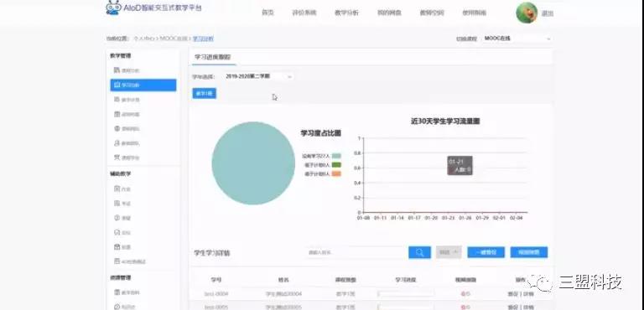Screen dimensions: 644x310
Task: Toggle the green pie legend entry
Action: [322, 165]
